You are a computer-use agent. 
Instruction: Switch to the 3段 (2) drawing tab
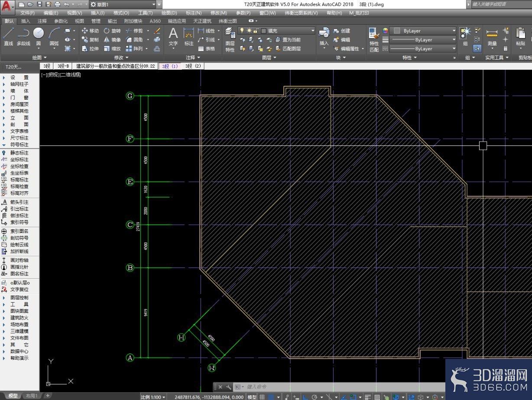193,66
